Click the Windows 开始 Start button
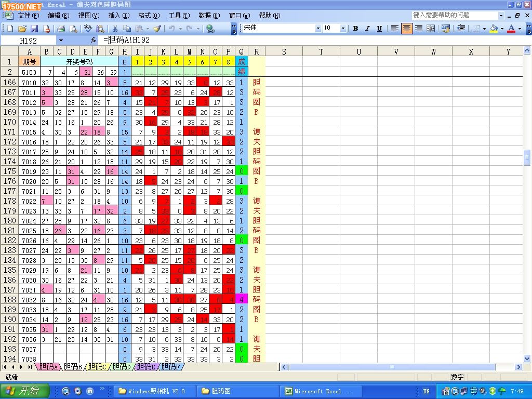This screenshot has height=399, width=532. click(25, 391)
